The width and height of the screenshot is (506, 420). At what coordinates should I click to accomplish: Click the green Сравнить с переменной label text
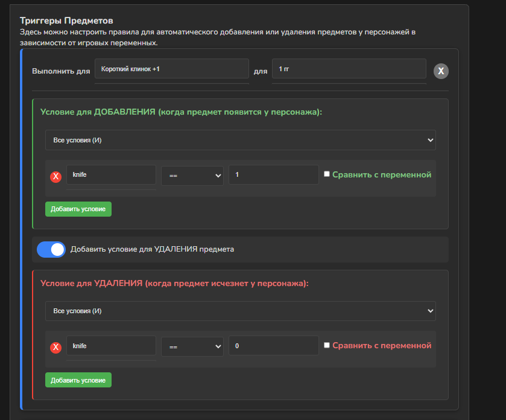[x=382, y=175]
